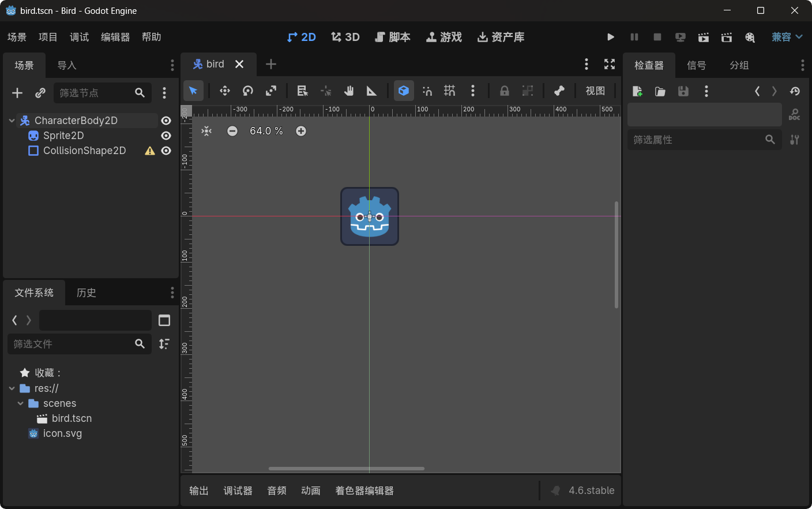Toggle the highlighted 3D cube snap button
812x509 pixels.
404,91
